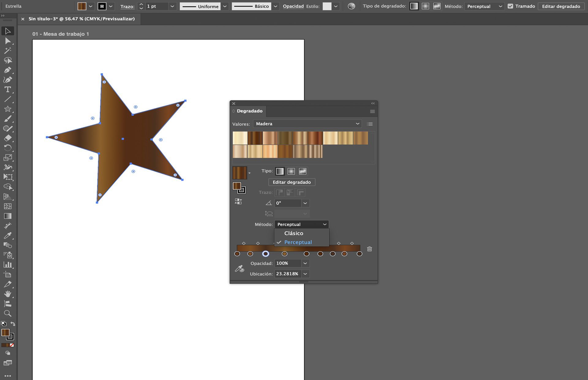Select the Paintbrush tool

pos(8,118)
